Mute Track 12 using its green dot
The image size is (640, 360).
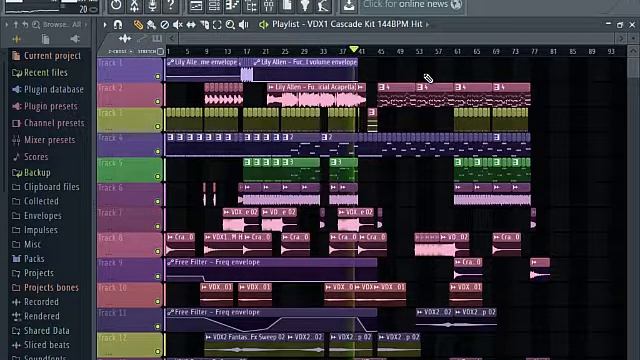[x=158, y=351]
